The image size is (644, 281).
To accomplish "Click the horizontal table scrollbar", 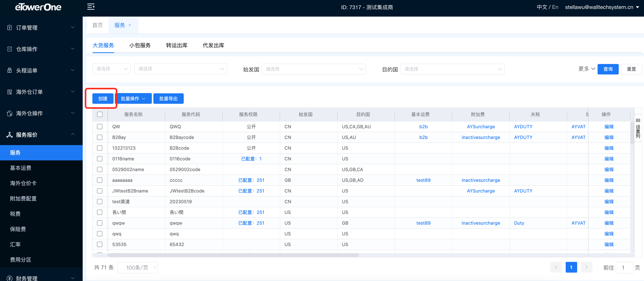I will point(233,255).
